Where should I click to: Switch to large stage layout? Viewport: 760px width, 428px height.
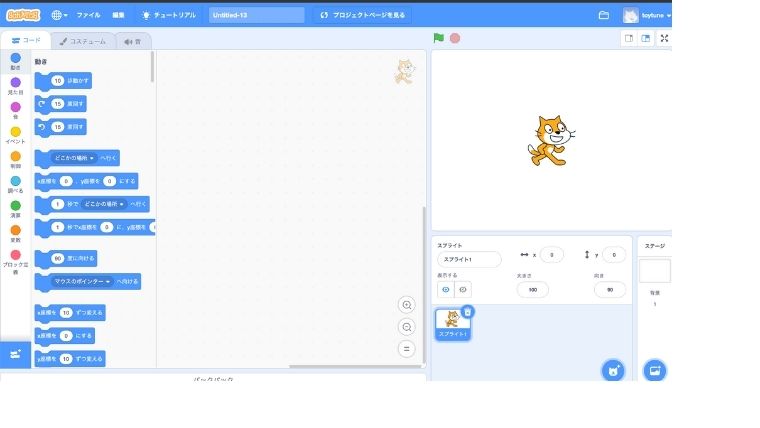coord(646,38)
